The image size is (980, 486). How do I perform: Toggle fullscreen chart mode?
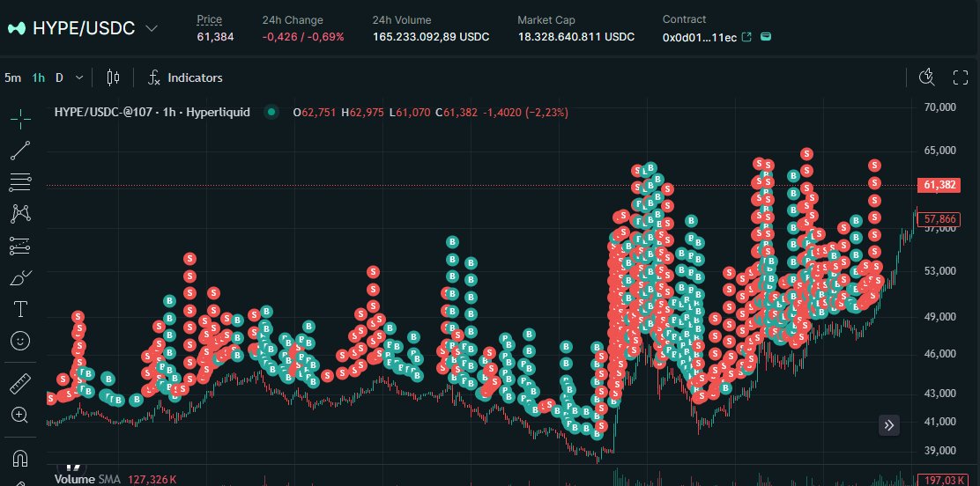point(961,77)
